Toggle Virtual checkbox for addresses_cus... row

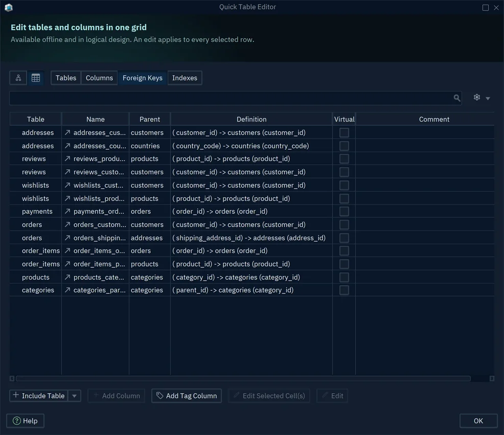point(344,132)
